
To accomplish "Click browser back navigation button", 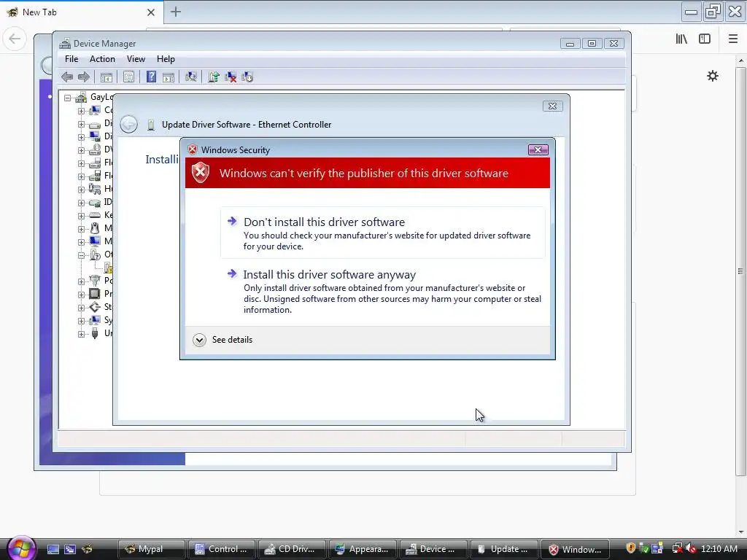I will [15, 39].
